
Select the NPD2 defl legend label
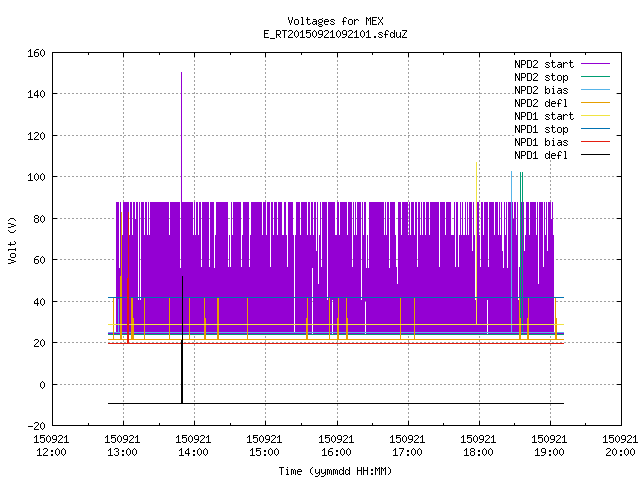[x=541, y=103]
